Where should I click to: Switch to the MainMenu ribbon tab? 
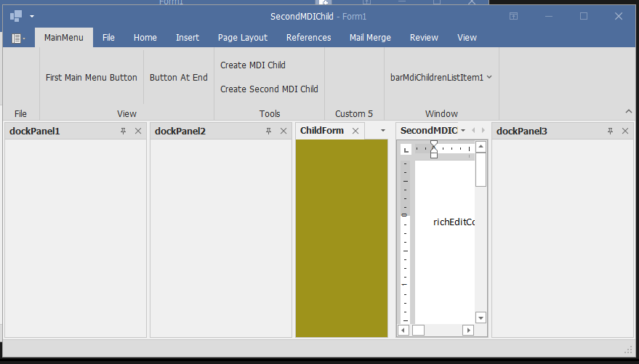coord(63,38)
